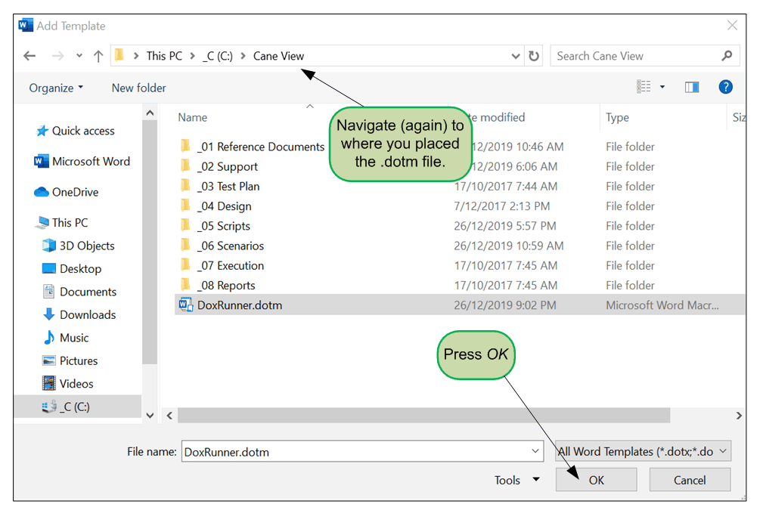
Task: Select Cane View in the address breadcrumb
Action: tap(278, 56)
